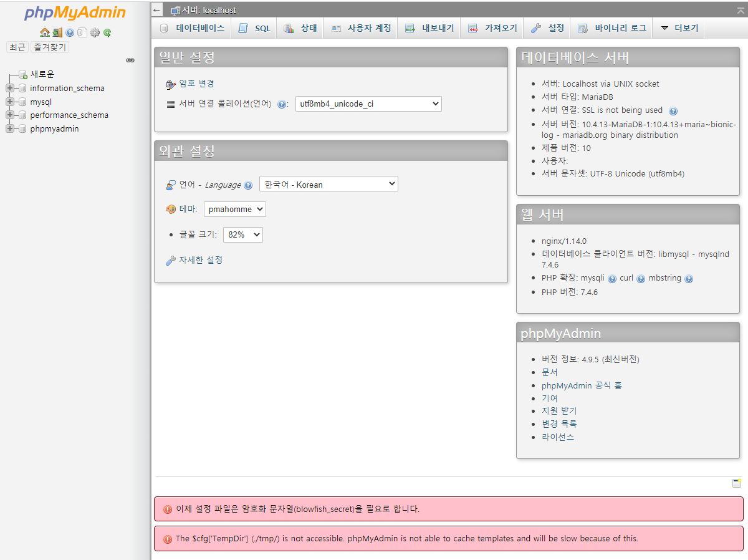
Task: Click the 즐겨찾기 favorites button
Action: coord(49,47)
